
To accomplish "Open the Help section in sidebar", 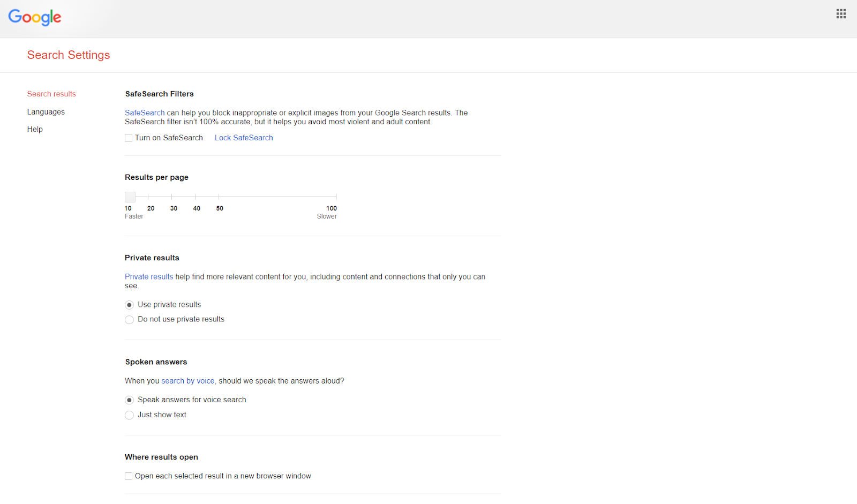I will tap(35, 129).
